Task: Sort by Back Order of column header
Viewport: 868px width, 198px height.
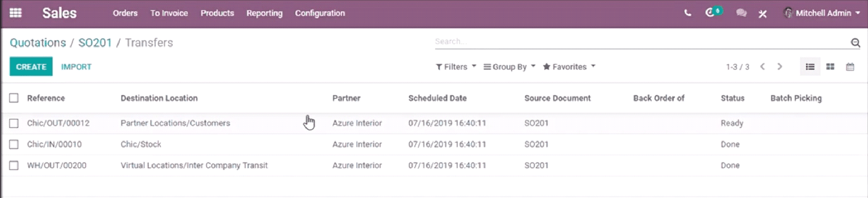Action: (659, 98)
